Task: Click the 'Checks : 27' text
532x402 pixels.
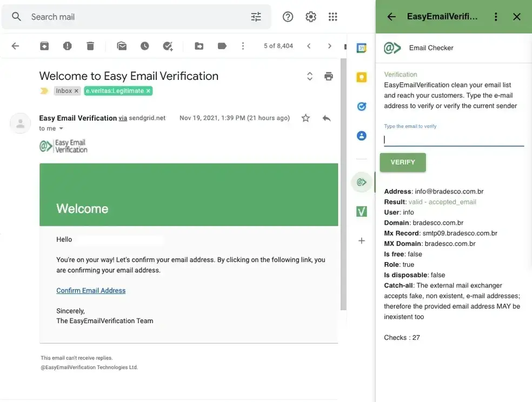Action: [402, 338]
